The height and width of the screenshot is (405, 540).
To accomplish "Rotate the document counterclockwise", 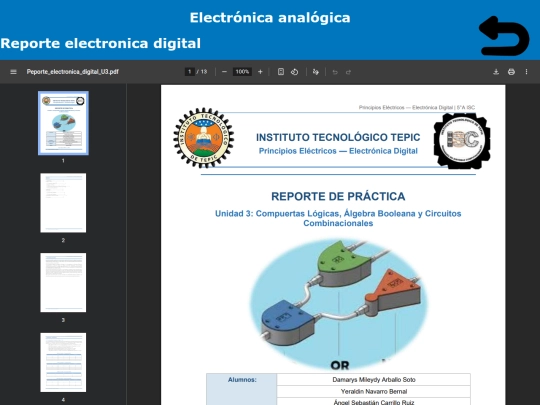I will coord(294,72).
